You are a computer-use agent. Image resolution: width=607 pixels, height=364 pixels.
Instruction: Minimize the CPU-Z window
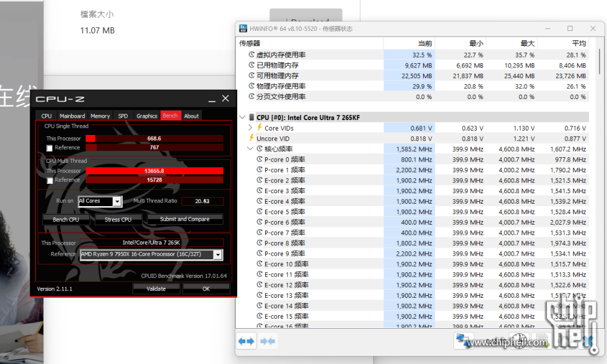click(x=212, y=99)
